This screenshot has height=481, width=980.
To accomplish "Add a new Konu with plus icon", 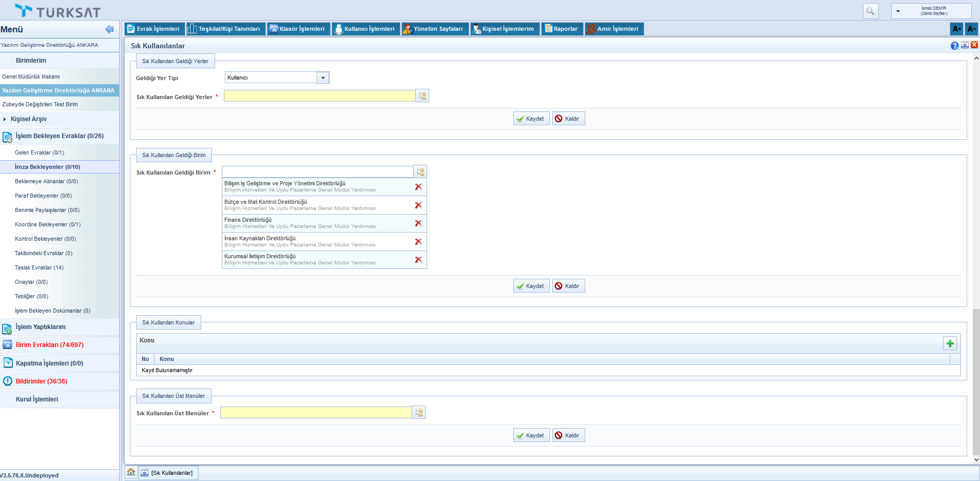I will click(x=950, y=343).
